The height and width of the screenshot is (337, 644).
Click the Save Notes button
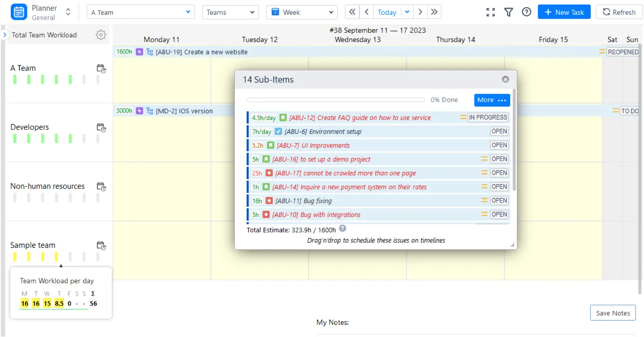(x=613, y=313)
